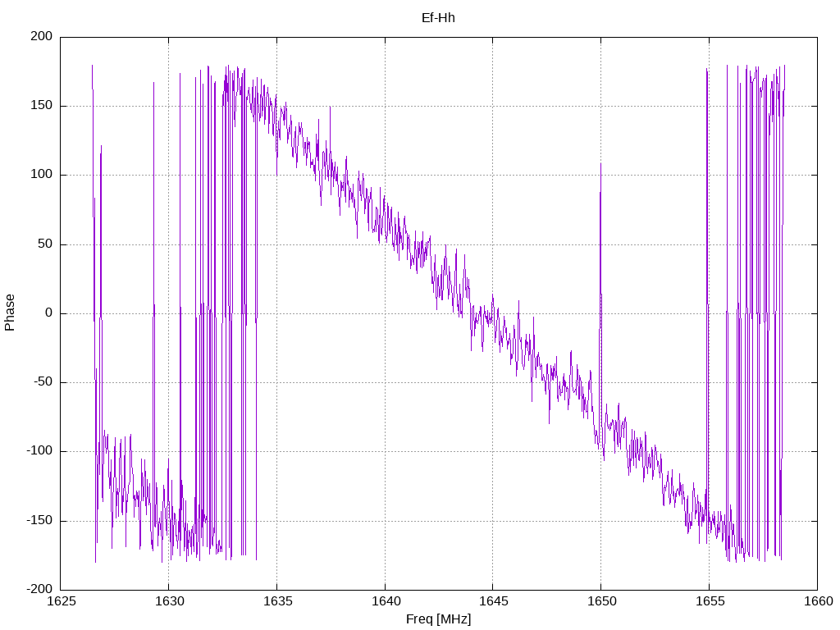Click y-axis tick value 200
This screenshot has height=630, width=840.
point(42,36)
